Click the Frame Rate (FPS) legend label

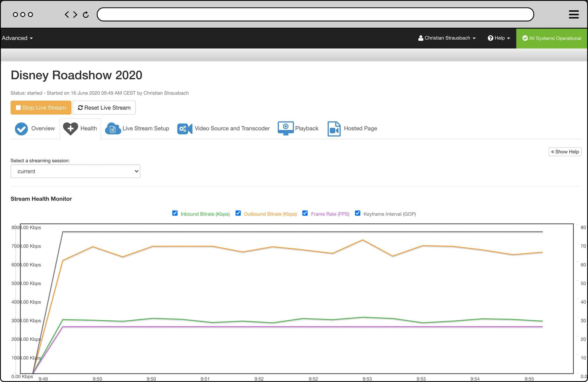(x=330, y=214)
